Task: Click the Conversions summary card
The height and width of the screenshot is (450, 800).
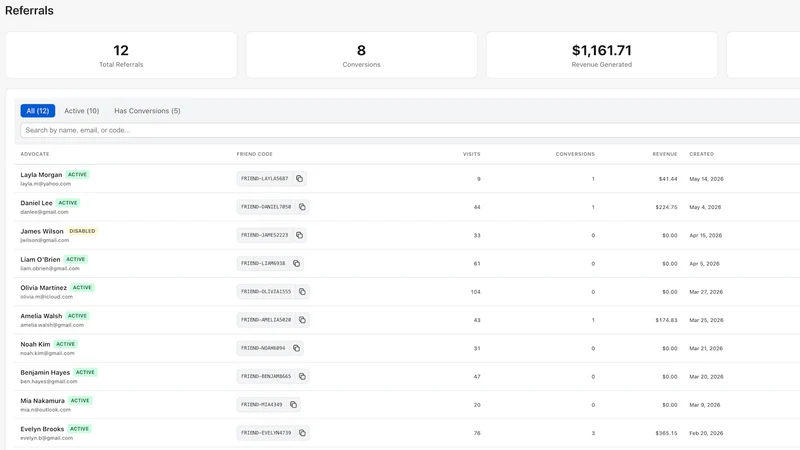Action: click(361, 55)
